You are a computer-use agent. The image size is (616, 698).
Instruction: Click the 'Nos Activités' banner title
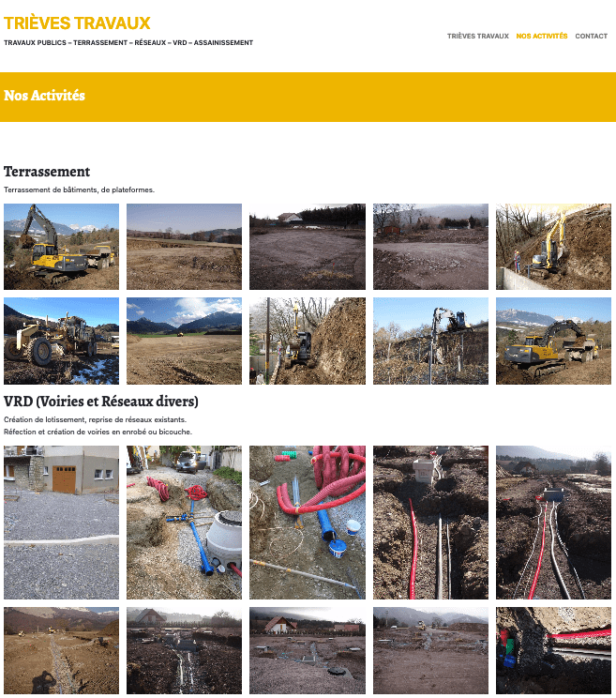click(44, 96)
